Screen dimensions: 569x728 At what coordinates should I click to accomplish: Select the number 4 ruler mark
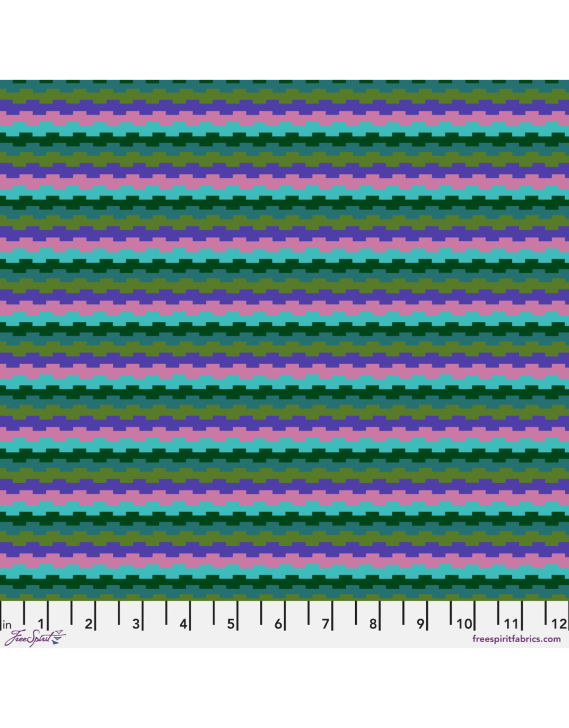183,623
